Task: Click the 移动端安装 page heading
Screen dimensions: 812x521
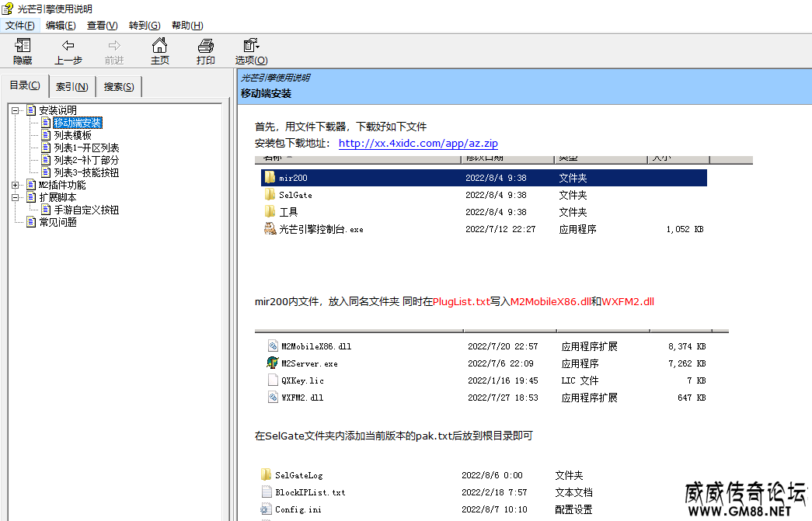Action: click(x=267, y=94)
